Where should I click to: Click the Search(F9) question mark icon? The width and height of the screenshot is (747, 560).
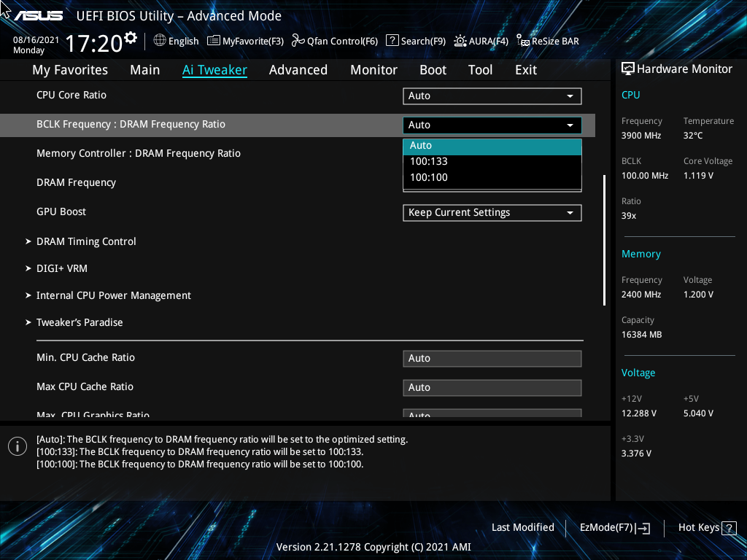coord(392,41)
